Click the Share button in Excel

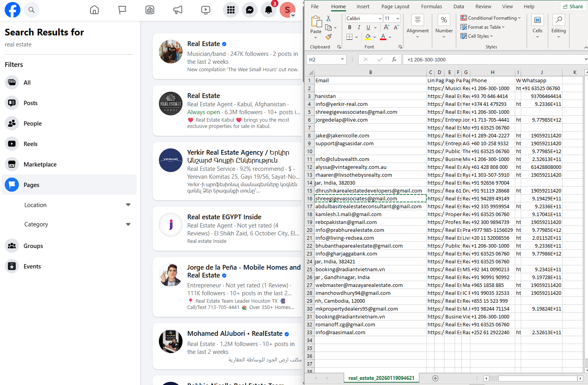point(573,7)
